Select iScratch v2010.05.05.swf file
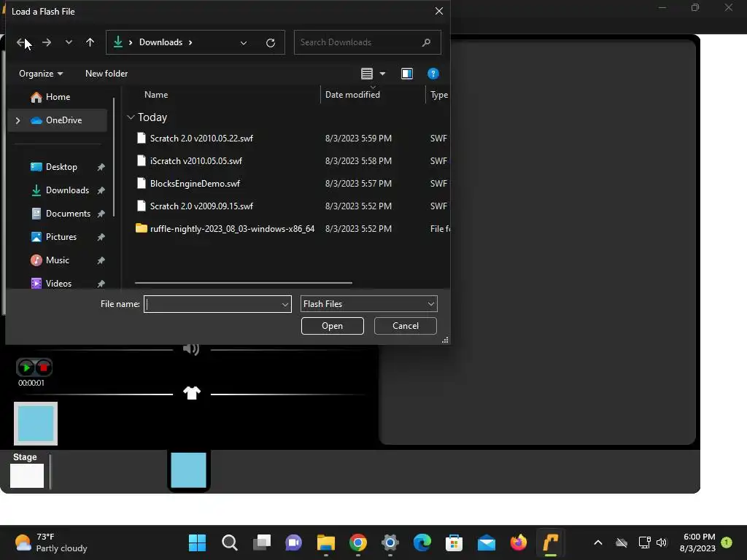The height and width of the screenshot is (560, 747). coord(196,161)
